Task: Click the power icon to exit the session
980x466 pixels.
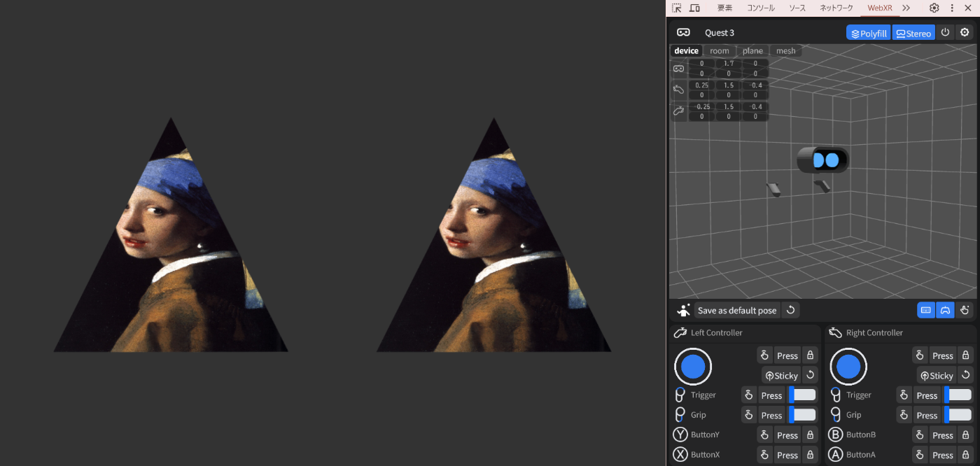Action: (945, 32)
